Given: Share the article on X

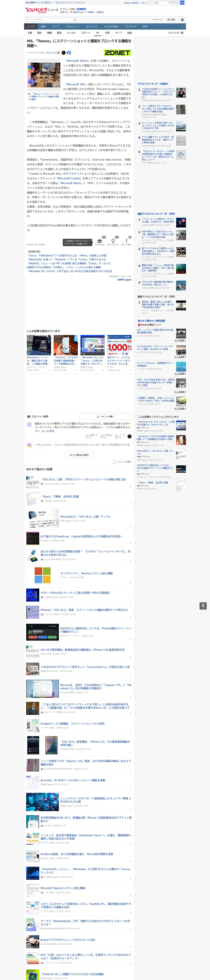Looking at the screenshot, I should [x=64, y=53].
